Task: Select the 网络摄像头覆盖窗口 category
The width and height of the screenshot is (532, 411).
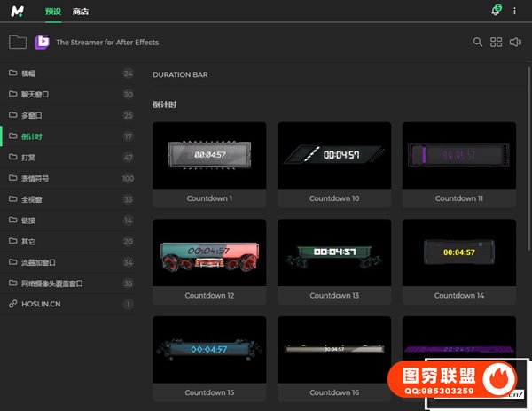Action: [x=51, y=283]
